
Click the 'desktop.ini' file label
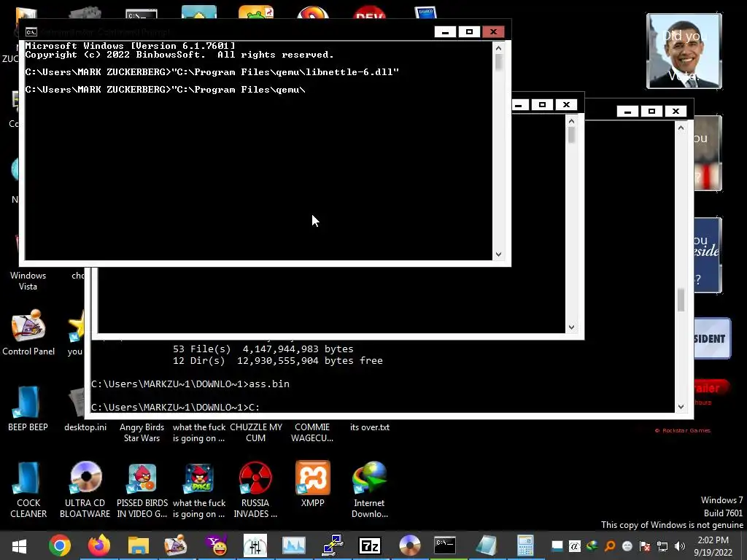85,427
